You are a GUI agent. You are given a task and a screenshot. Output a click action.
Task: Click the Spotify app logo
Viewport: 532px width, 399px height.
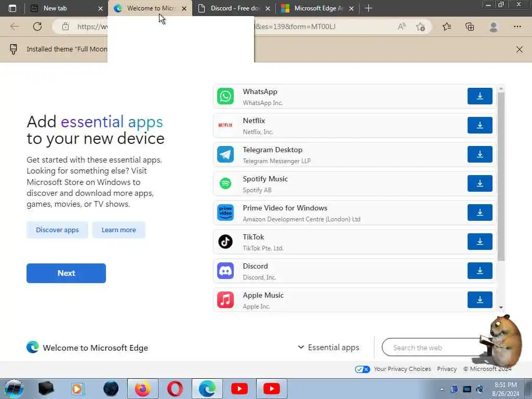[225, 183]
